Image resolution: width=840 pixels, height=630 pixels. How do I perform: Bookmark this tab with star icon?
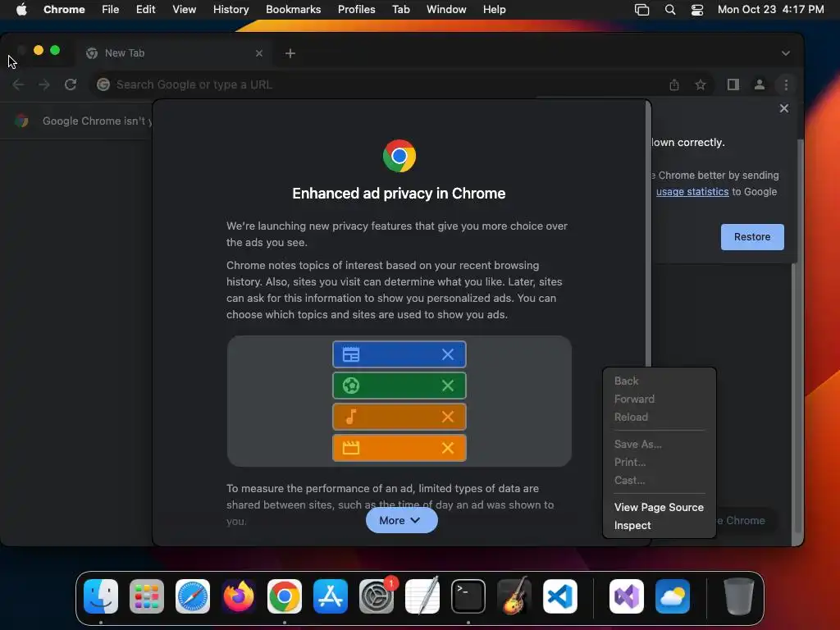[701, 84]
